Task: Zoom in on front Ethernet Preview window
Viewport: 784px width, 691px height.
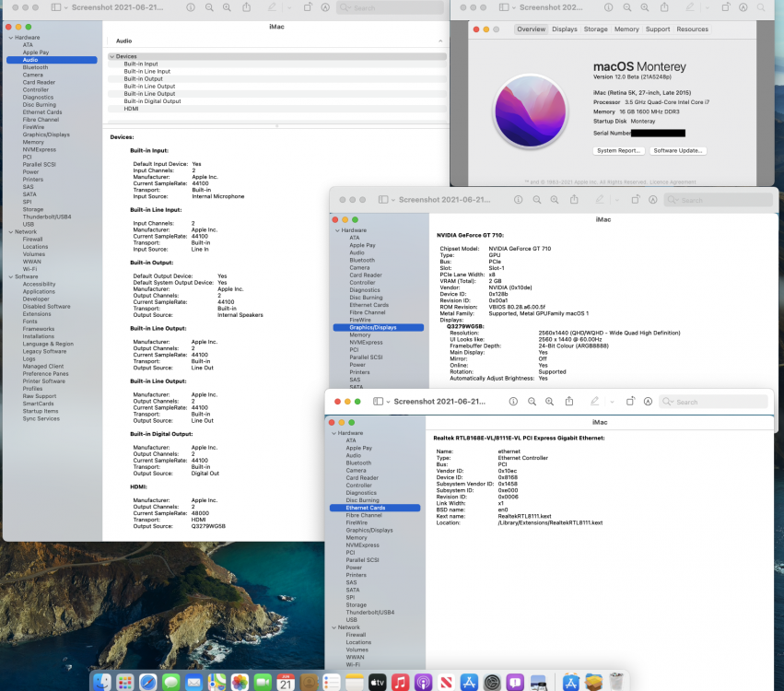Action: pos(549,402)
